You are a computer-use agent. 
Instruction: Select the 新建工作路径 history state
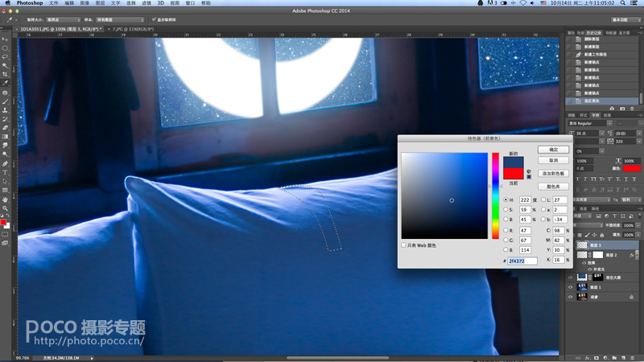[x=602, y=54]
